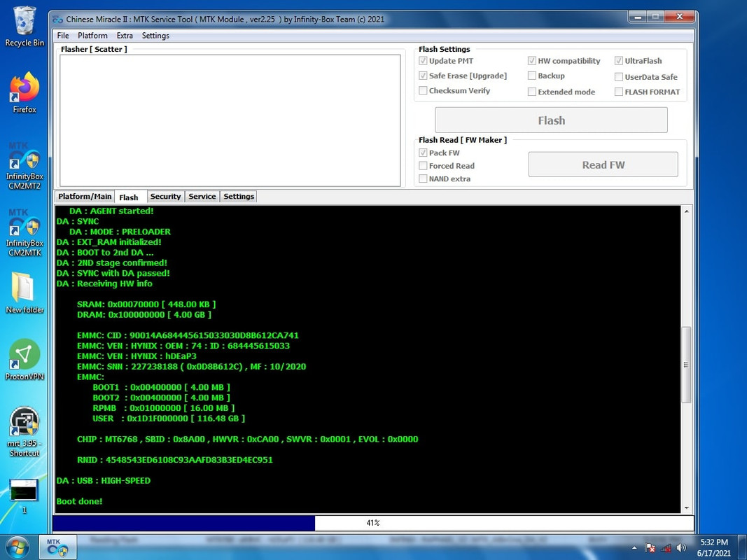The width and height of the screenshot is (747, 560).
Task: Switch to the Service tab
Action: (202, 196)
